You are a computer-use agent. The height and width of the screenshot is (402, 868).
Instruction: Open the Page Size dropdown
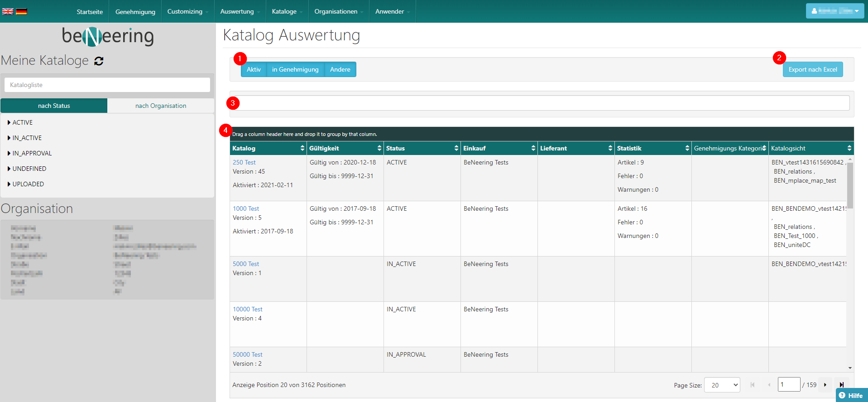coord(722,385)
